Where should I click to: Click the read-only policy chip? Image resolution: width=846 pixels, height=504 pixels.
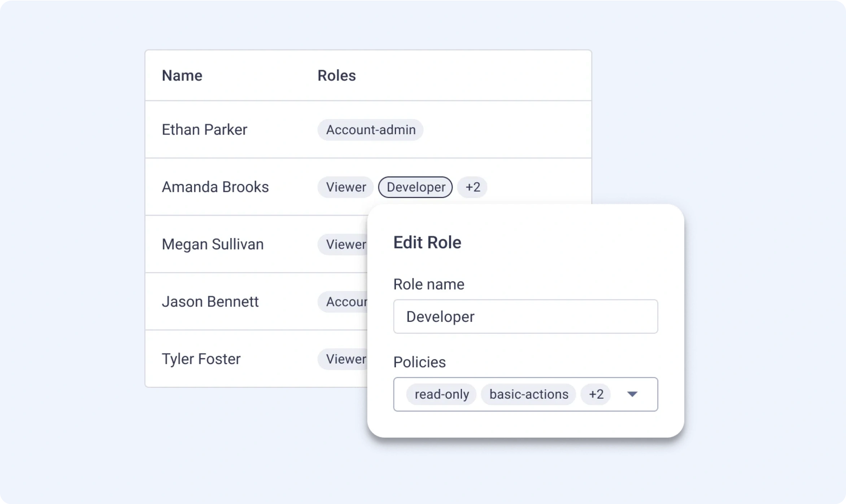(x=441, y=394)
